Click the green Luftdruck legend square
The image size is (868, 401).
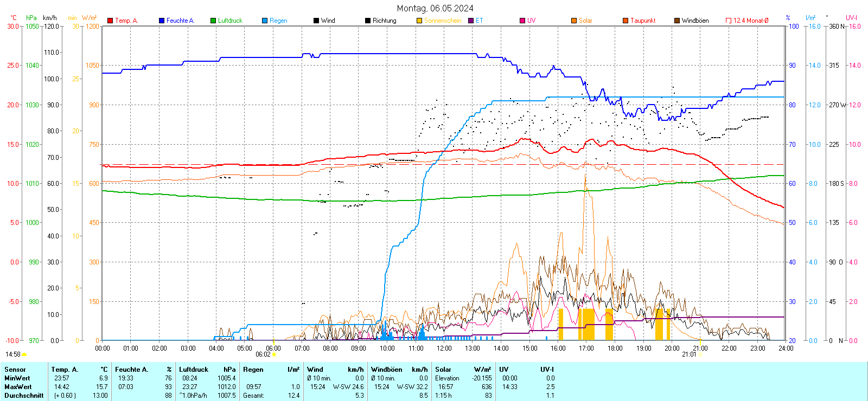point(213,21)
